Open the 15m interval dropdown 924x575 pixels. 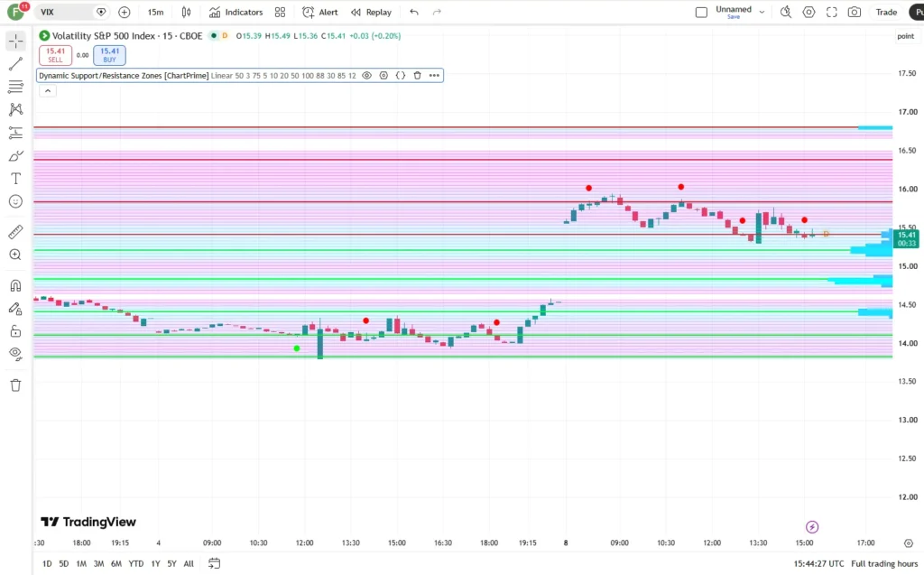tap(155, 12)
